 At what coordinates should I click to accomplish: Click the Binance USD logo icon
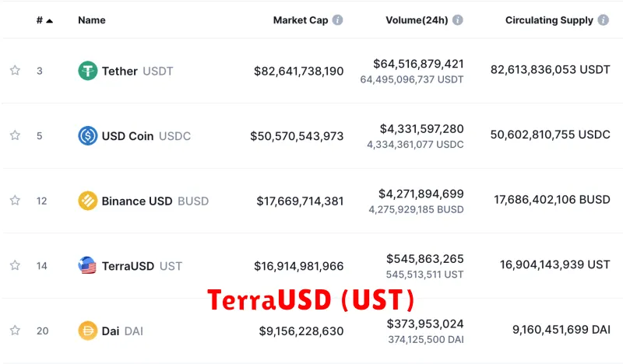[88, 201]
